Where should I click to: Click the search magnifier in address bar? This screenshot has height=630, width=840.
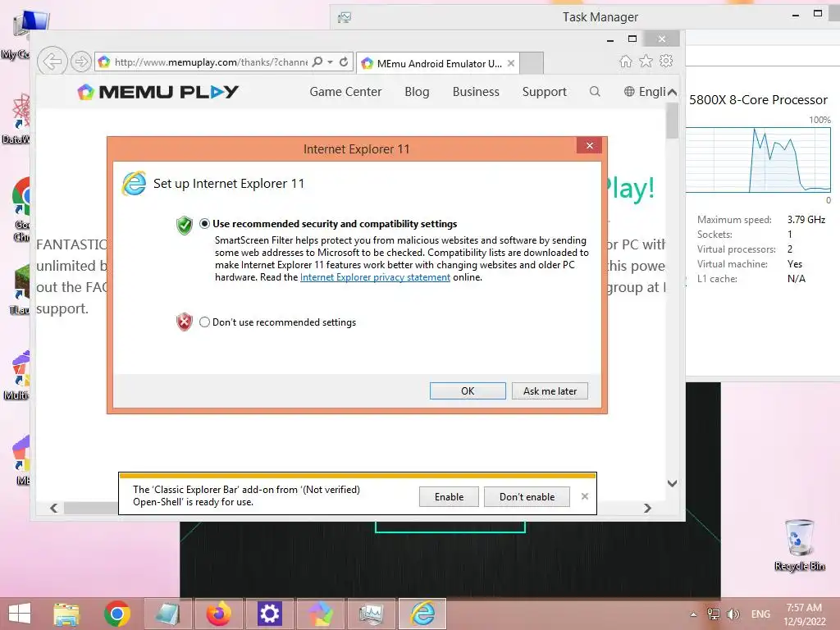[x=317, y=62]
